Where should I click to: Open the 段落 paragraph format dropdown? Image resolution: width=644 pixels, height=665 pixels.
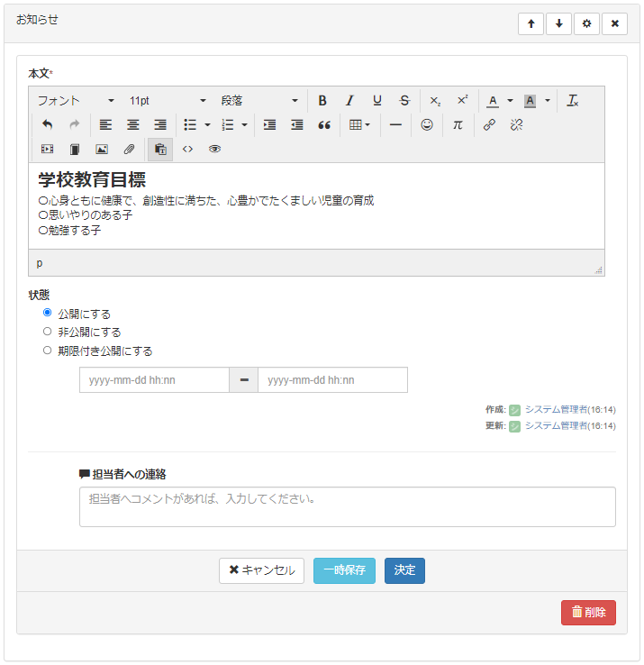coord(259,101)
